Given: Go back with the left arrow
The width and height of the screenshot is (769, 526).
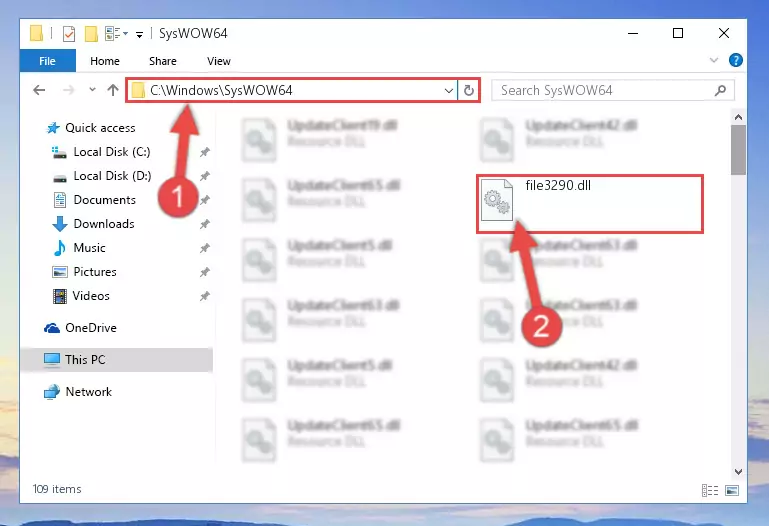Looking at the screenshot, I should 39,90.
